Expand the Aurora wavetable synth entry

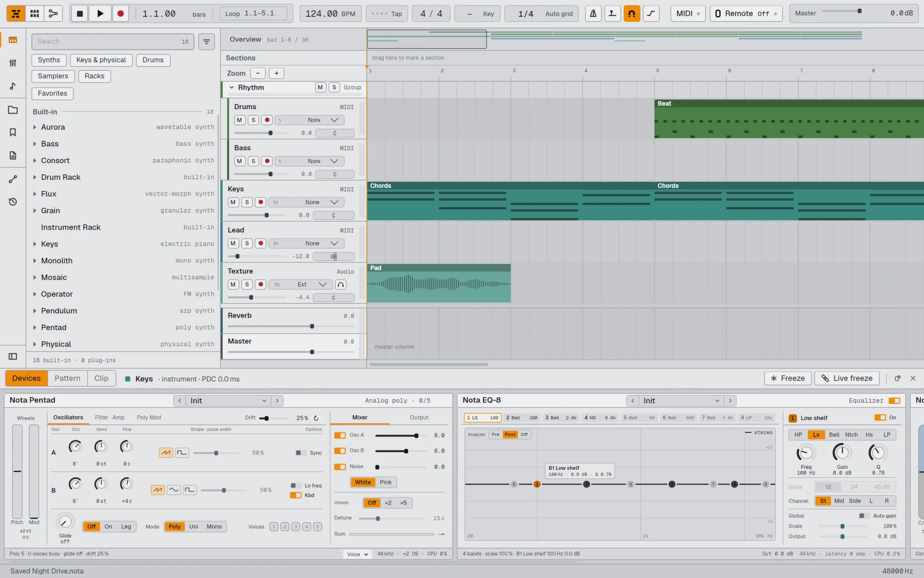(35, 127)
